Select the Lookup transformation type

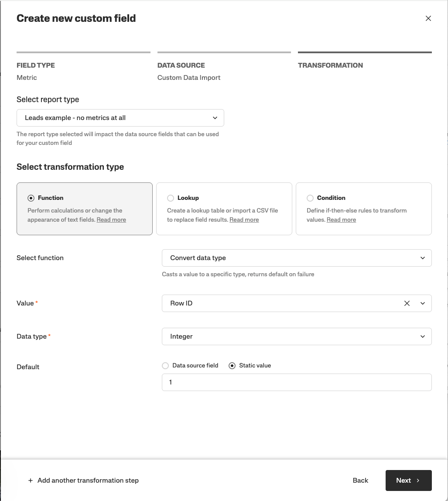170,198
